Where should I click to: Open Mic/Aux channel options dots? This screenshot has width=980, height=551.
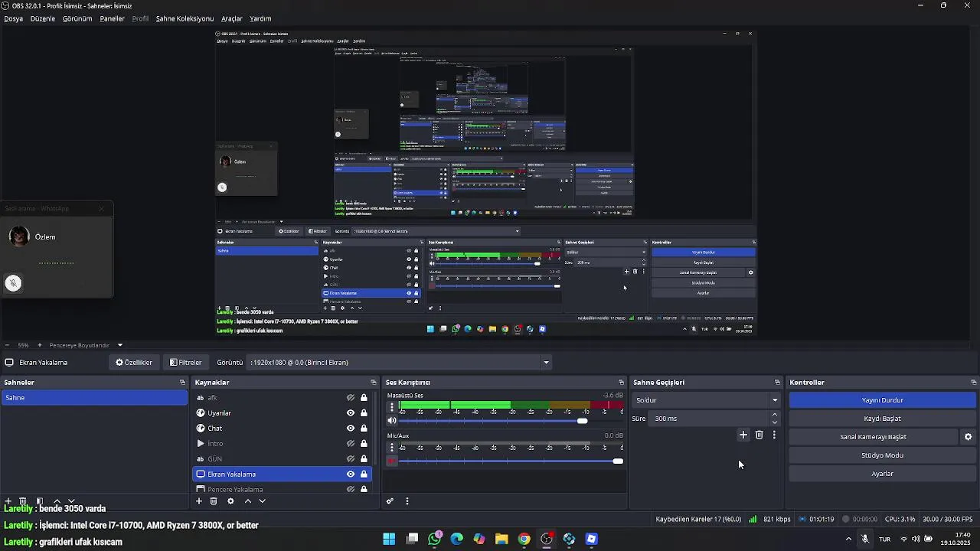click(x=392, y=448)
